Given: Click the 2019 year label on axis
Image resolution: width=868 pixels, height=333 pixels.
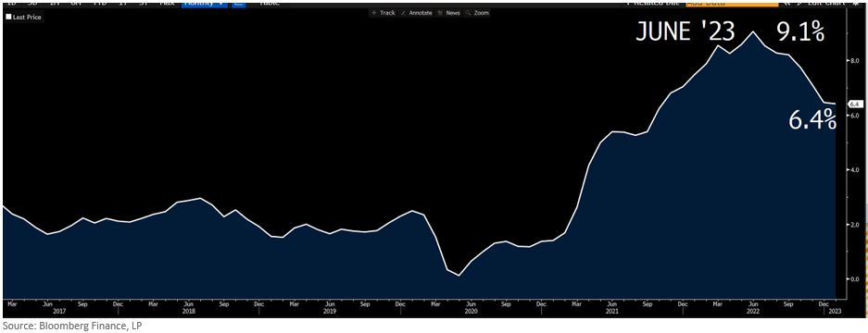Looking at the screenshot, I should click(330, 312).
